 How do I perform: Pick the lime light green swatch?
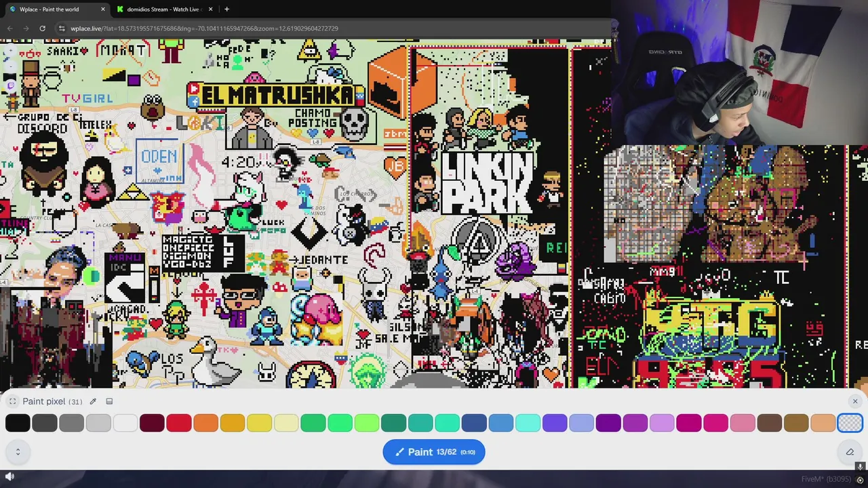pos(367,423)
